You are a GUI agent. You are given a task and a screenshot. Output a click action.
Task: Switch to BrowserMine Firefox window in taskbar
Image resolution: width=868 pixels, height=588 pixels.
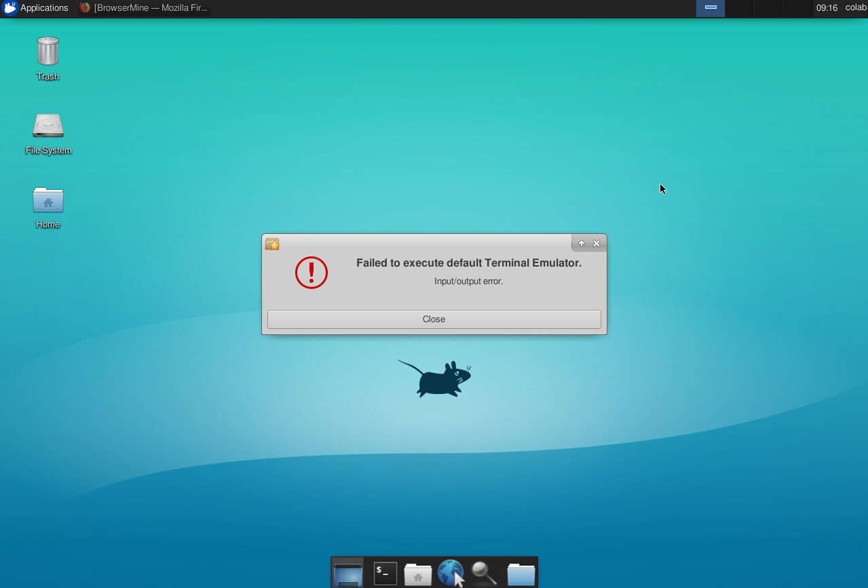[144, 8]
